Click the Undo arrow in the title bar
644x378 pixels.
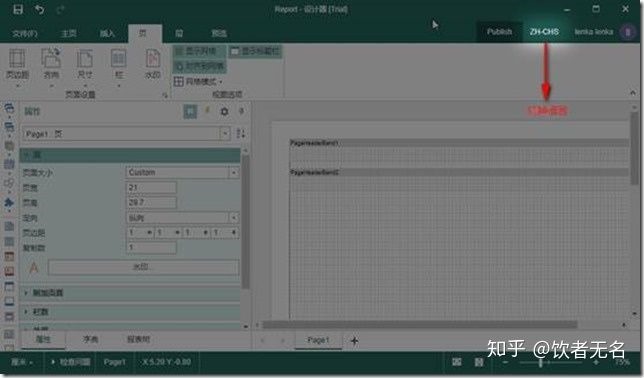tap(39, 9)
